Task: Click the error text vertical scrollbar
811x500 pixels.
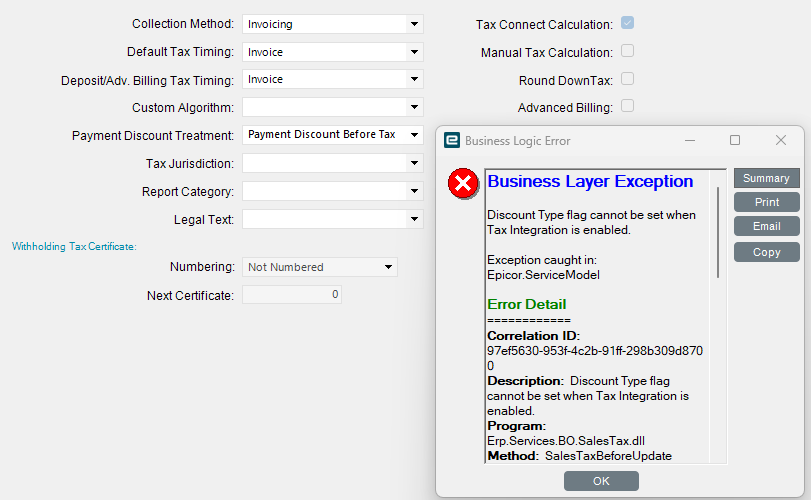Action: coord(718,233)
